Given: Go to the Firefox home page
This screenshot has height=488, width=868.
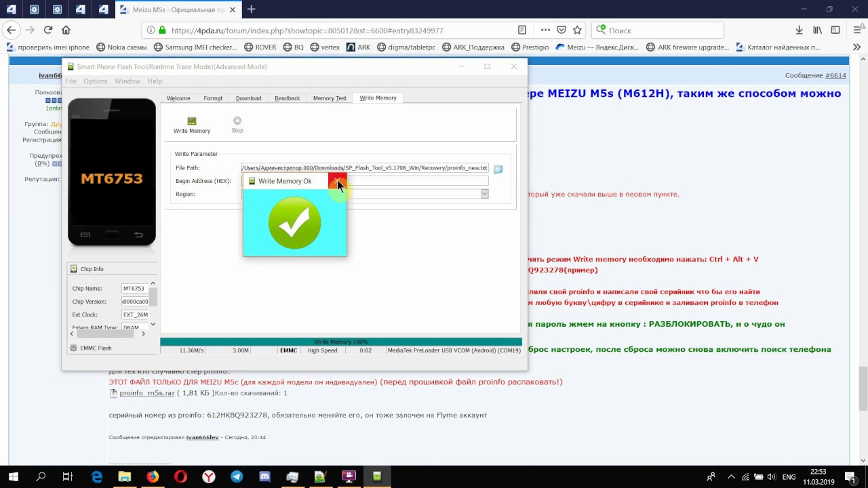Looking at the screenshot, I should tap(66, 30).
